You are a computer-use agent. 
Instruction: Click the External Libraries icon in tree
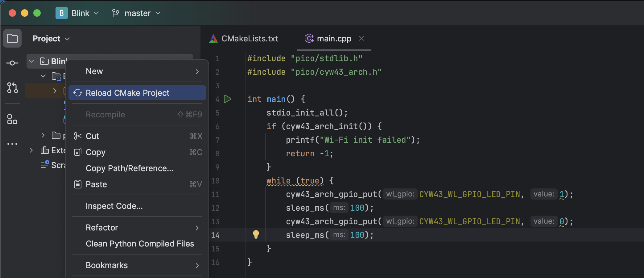tap(45, 150)
